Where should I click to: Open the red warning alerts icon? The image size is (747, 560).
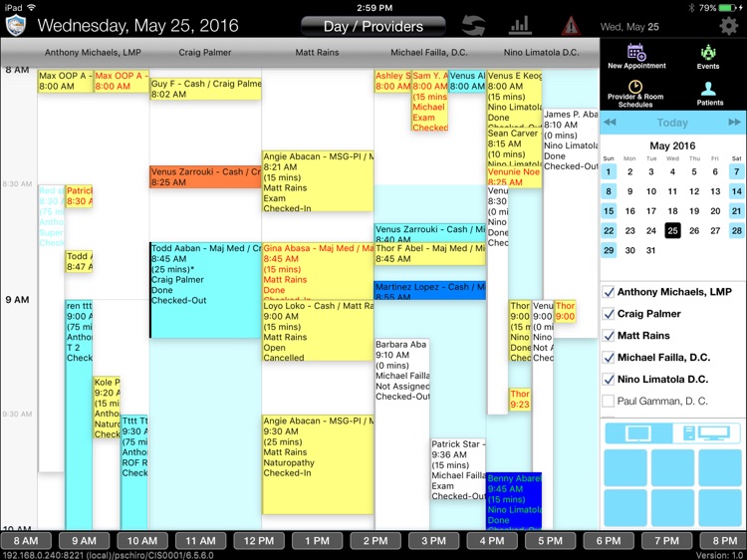pyautogui.click(x=571, y=26)
